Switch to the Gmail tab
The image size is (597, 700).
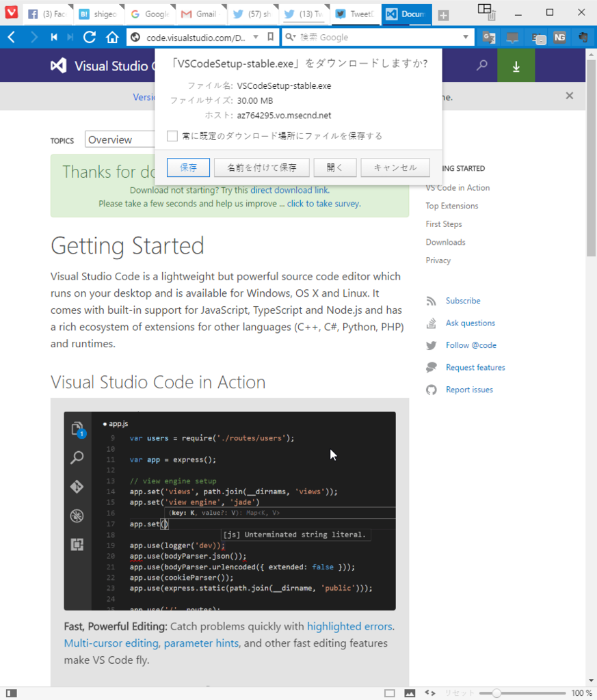(201, 14)
